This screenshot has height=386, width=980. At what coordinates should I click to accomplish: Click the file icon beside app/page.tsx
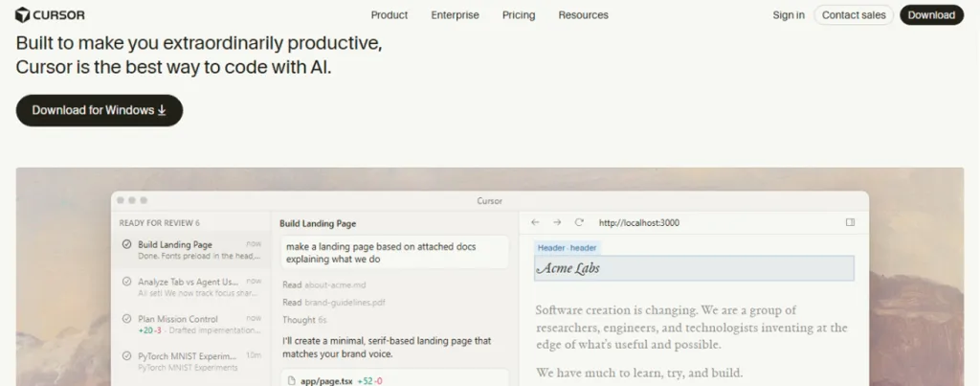(x=291, y=380)
